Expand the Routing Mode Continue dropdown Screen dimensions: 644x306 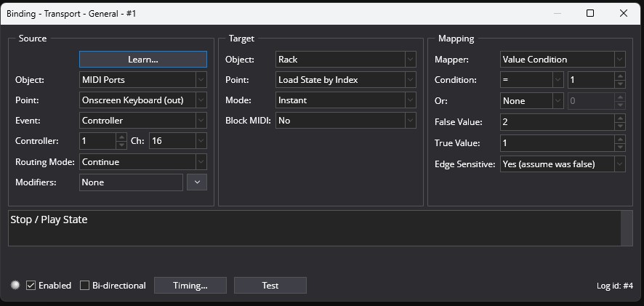coord(143,162)
